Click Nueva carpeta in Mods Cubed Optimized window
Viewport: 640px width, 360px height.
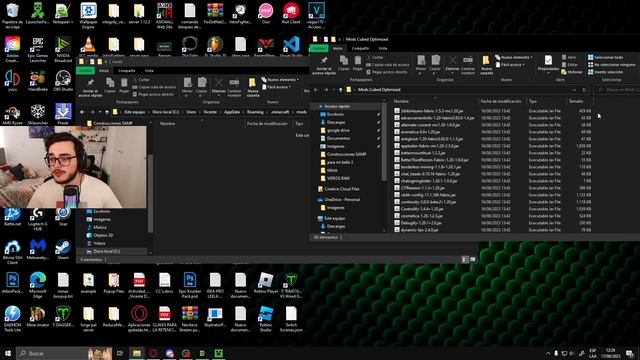(x=486, y=66)
